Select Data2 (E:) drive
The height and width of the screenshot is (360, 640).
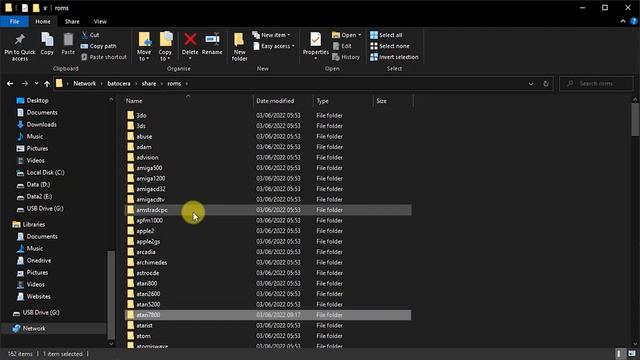pos(34,197)
